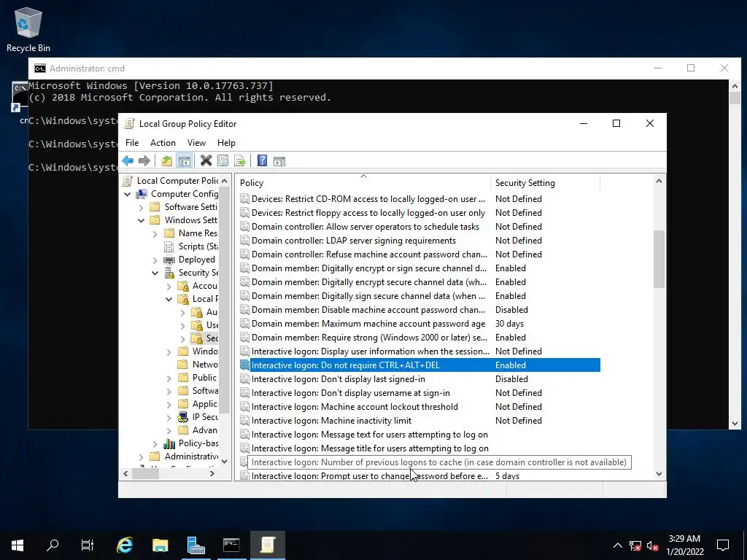The height and width of the screenshot is (560, 747).
Task: Expand Software Settings node
Action: 141,208
